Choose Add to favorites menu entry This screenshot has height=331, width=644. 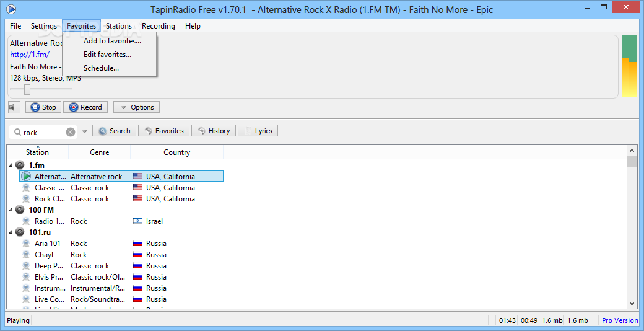click(x=113, y=41)
